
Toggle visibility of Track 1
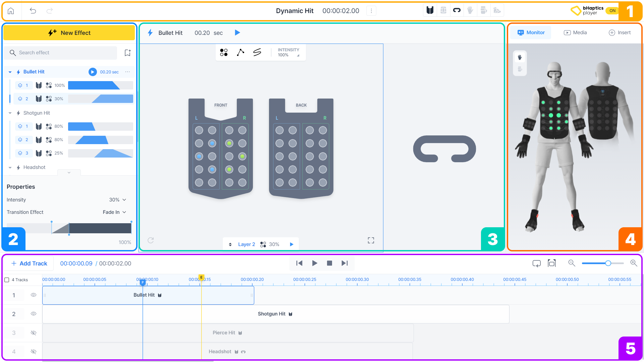point(34,295)
